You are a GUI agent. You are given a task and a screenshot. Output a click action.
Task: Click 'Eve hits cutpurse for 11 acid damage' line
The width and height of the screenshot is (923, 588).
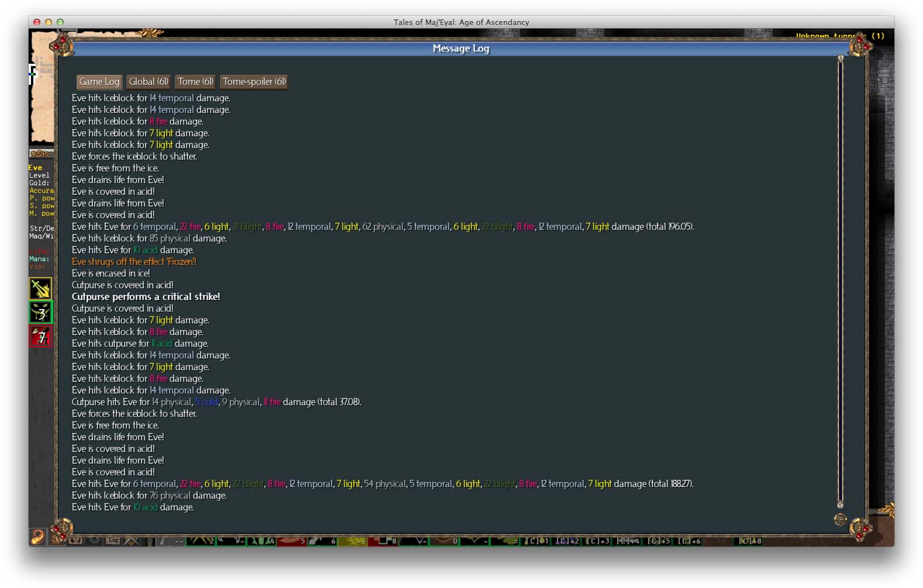click(140, 344)
